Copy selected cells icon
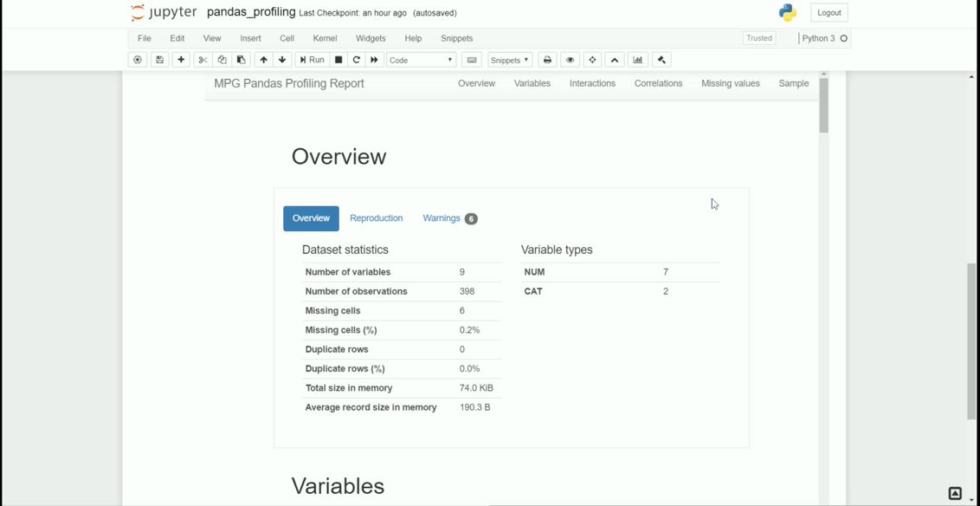This screenshot has width=980, height=506. [222, 60]
